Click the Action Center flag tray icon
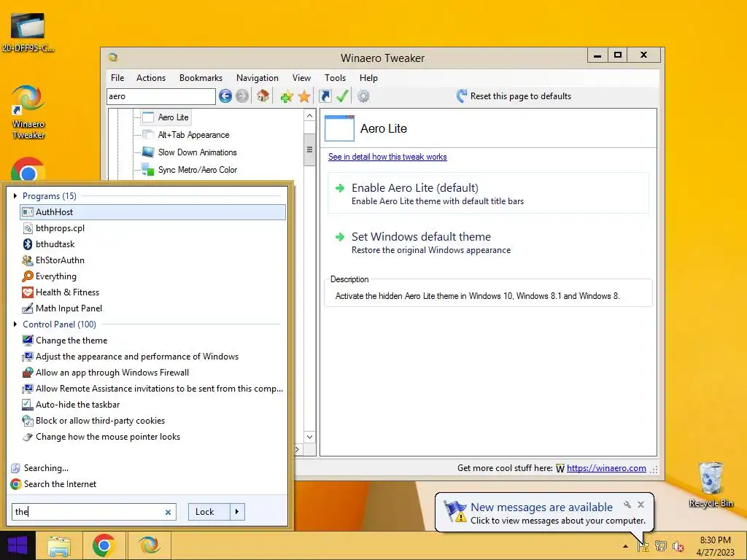Viewport: 747px width, 560px height. [x=643, y=546]
